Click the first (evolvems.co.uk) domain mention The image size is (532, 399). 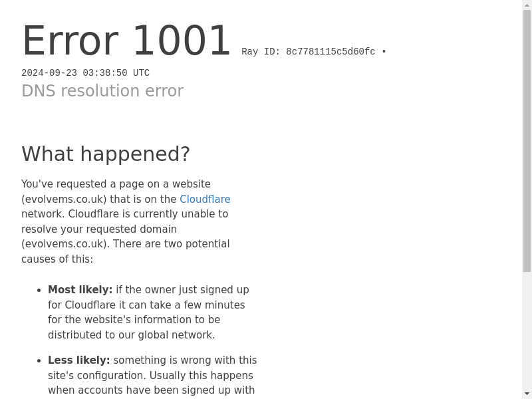64,199
